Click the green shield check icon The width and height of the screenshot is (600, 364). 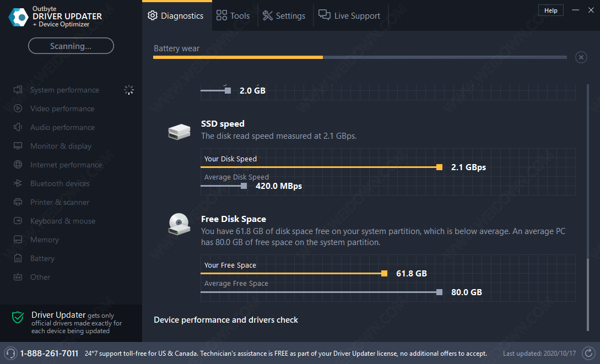(18, 317)
